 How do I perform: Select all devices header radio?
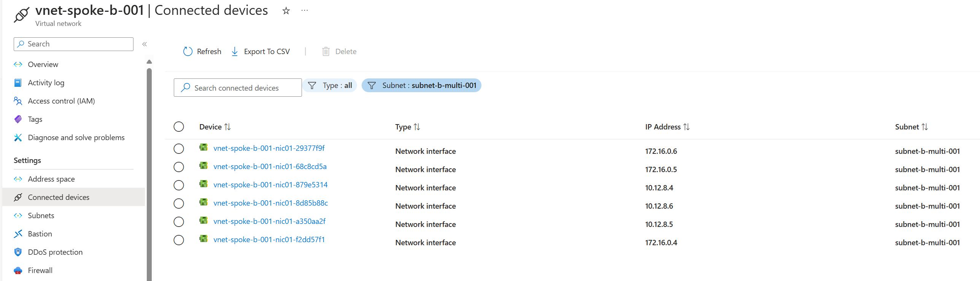point(179,127)
